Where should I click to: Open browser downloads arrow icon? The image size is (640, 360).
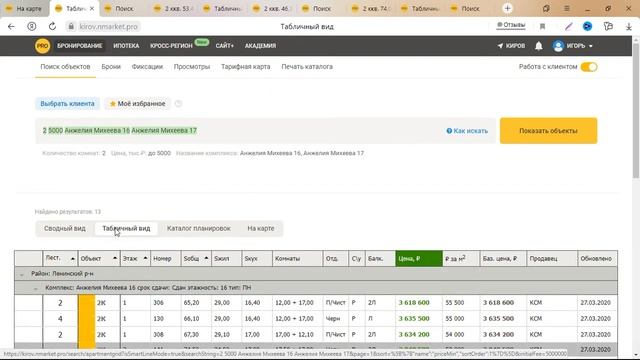pyautogui.click(x=629, y=27)
